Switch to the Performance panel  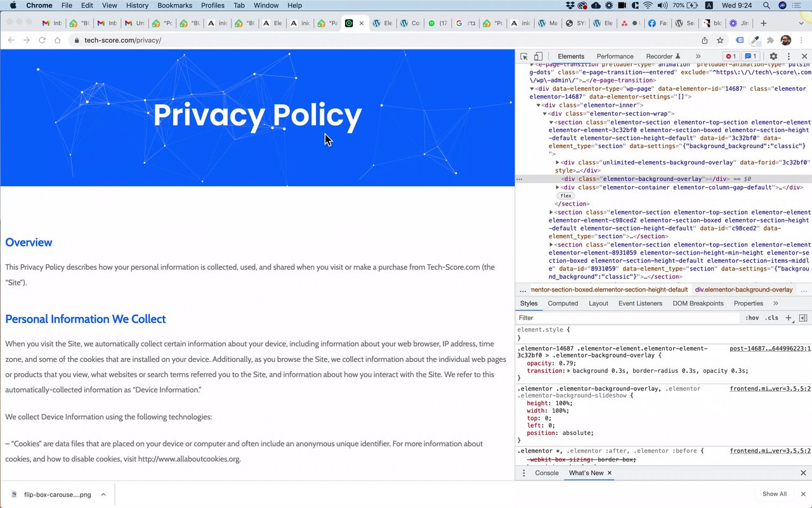(x=615, y=57)
